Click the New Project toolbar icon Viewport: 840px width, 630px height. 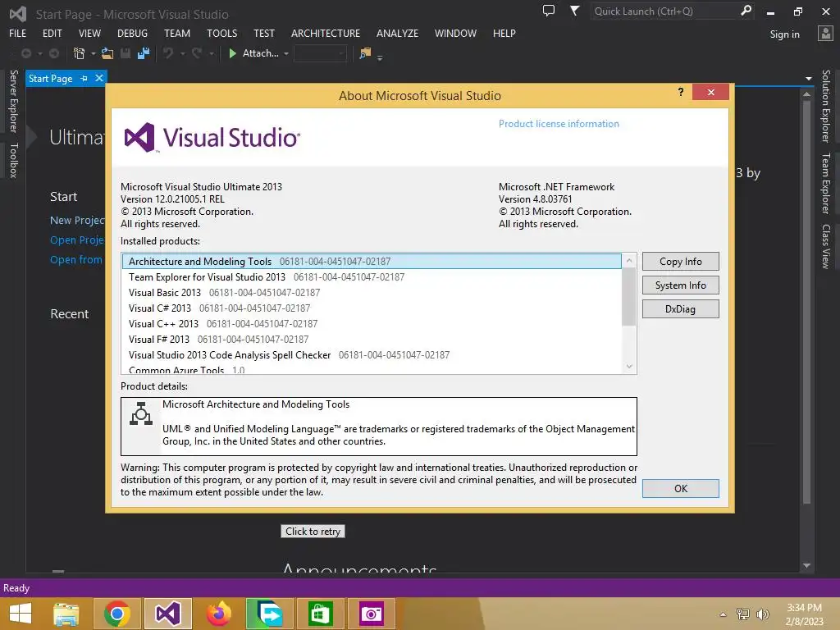tap(79, 53)
